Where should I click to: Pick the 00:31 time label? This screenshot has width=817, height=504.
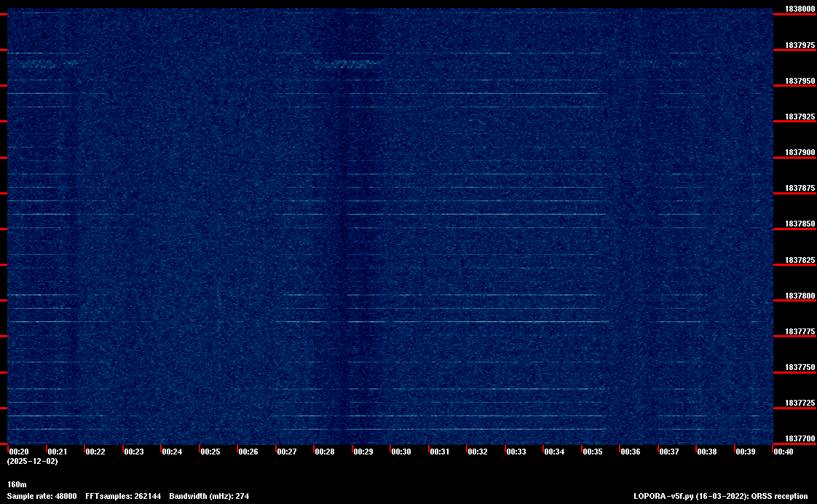[439, 452]
